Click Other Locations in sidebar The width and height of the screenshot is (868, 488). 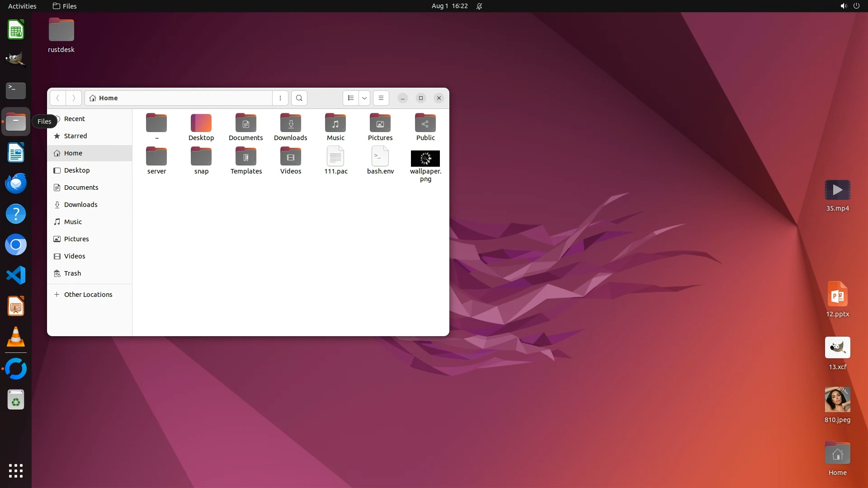[x=88, y=295]
